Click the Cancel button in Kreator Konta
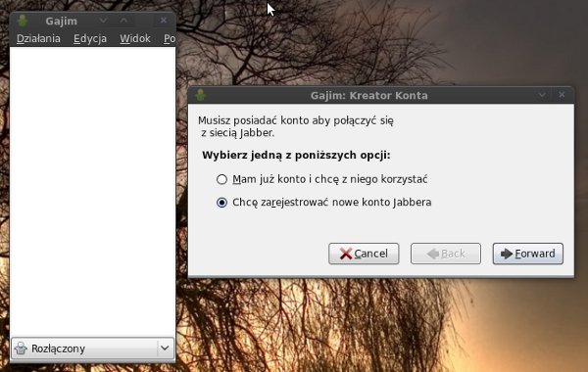Screen dimensions: 588x372 coord(364,254)
